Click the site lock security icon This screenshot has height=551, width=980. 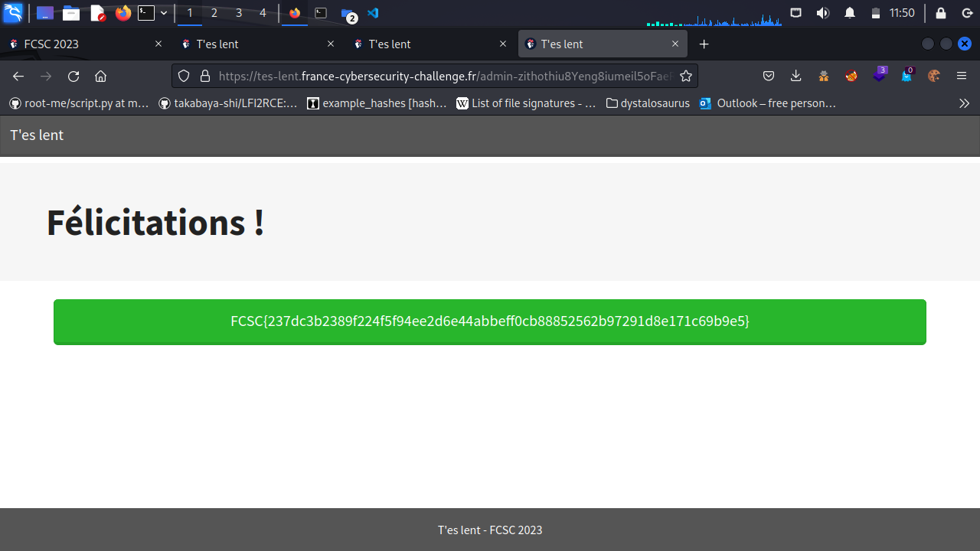(x=204, y=76)
